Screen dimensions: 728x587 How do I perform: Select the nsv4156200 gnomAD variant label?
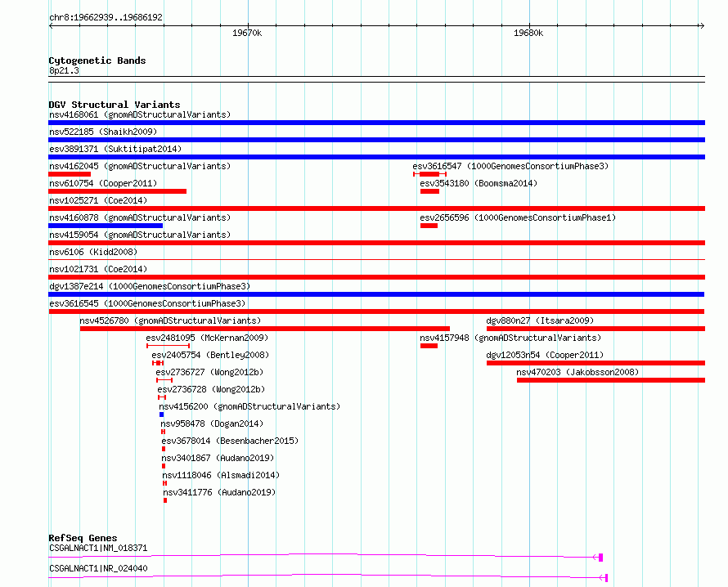pyautogui.click(x=249, y=406)
